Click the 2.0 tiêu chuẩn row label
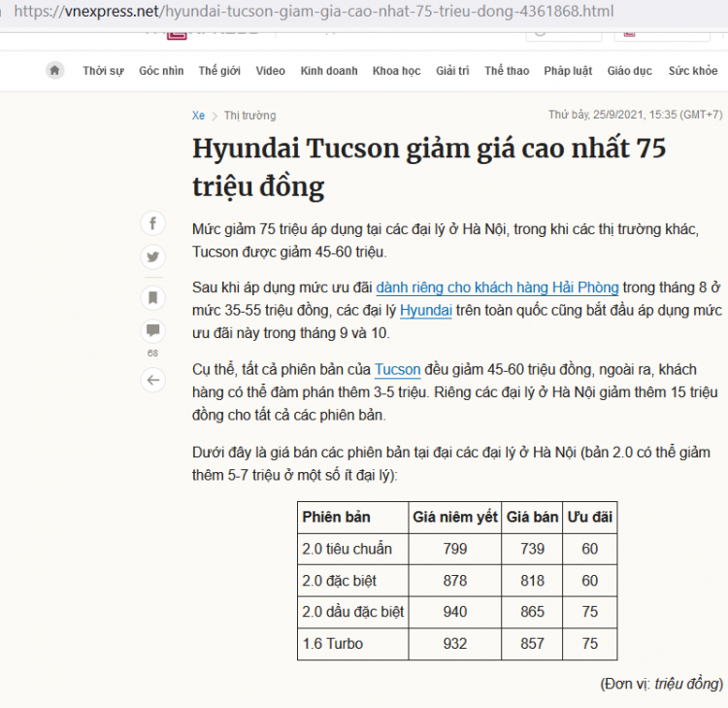This screenshot has height=708, width=728. click(x=347, y=549)
